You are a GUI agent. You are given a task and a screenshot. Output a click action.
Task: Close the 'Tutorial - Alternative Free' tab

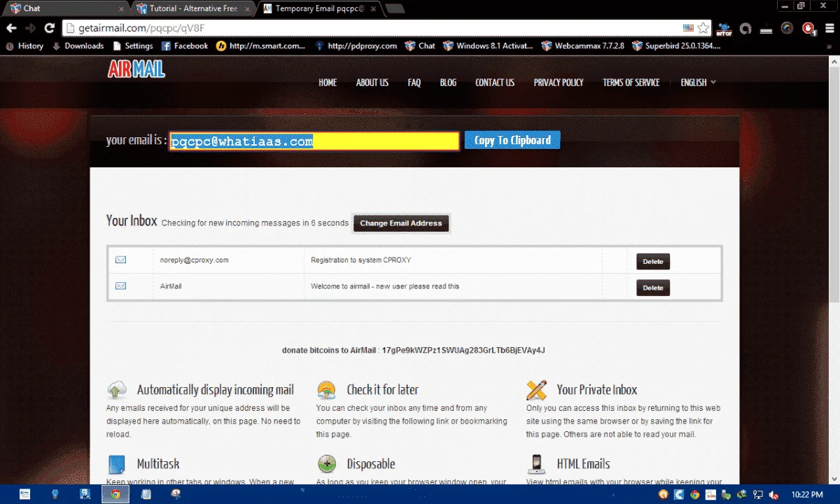(248, 9)
